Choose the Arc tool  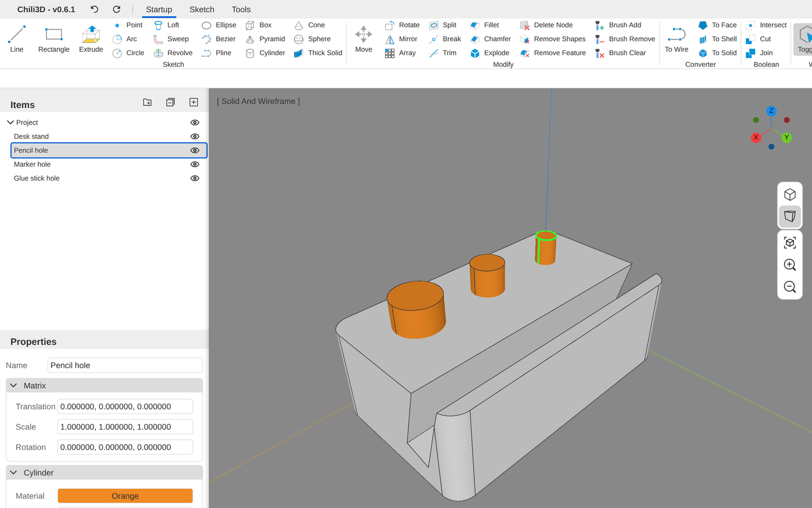click(125, 39)
